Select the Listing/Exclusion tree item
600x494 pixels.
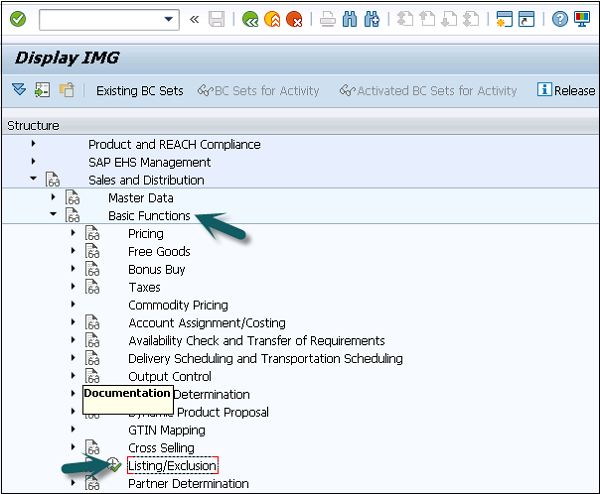172,466
